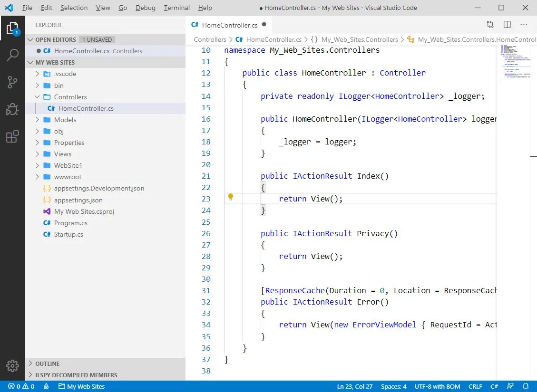Open notifications bell in status bar
The width and height of the screenshot is (537, 392).
(x=526, y=386)
